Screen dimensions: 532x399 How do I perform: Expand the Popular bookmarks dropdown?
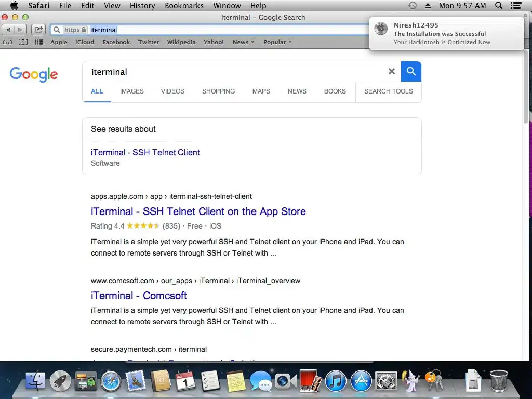point(277,42)
